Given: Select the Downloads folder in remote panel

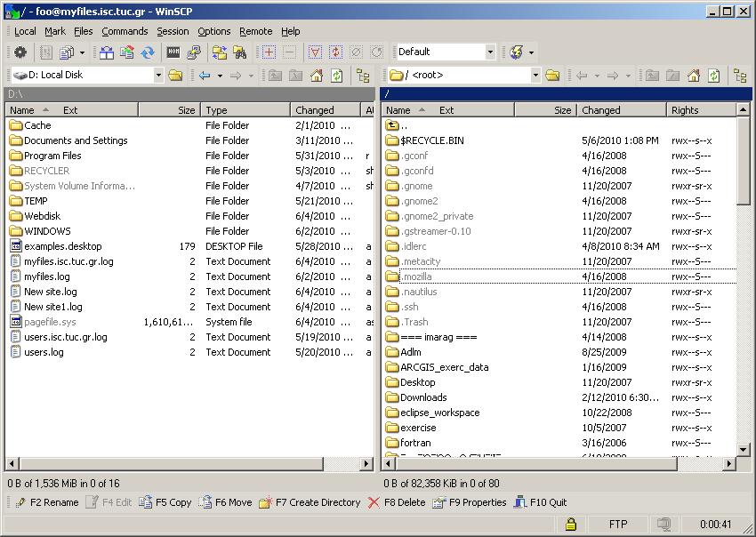Looking at the screenshot, I should pos(422,397).
